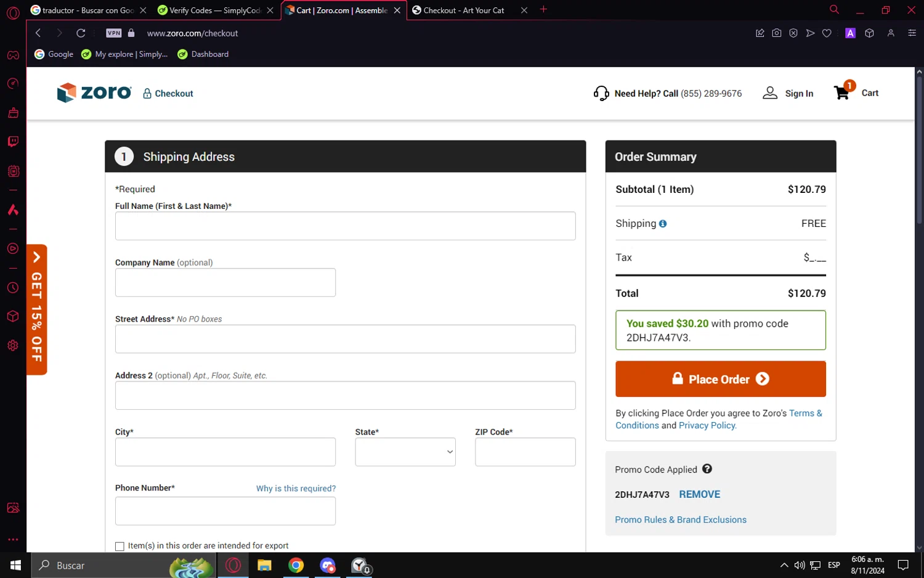Click the Company Name input field

(225, 282)
